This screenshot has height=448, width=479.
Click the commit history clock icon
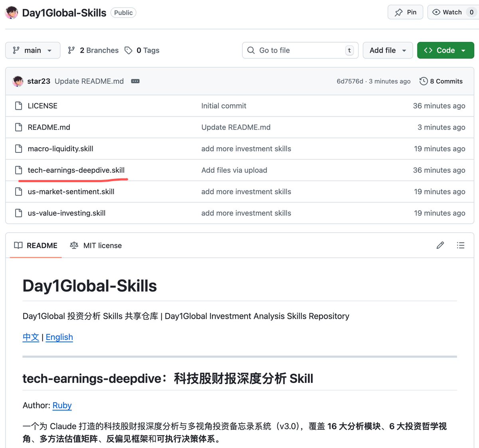pos(424,81)
